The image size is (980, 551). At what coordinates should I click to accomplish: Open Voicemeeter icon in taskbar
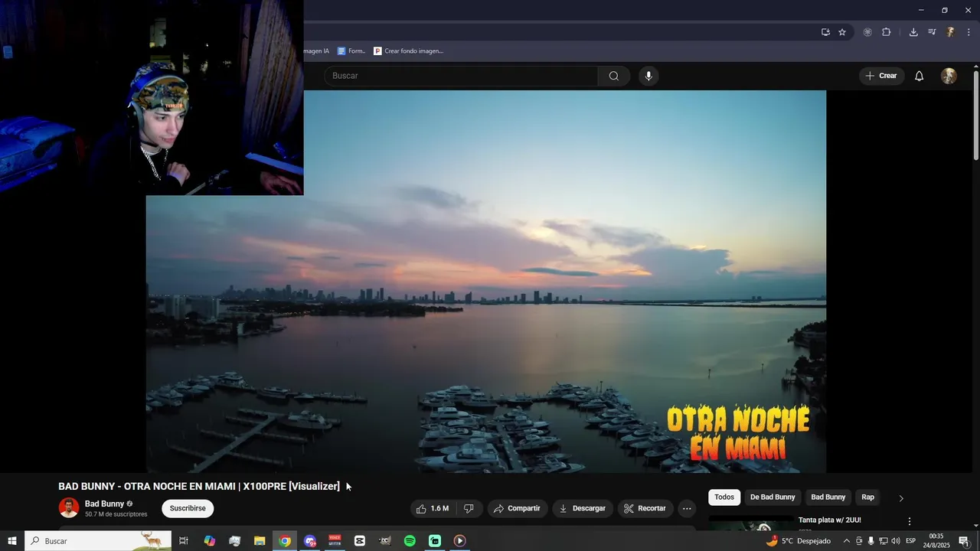tap(335, 541)
